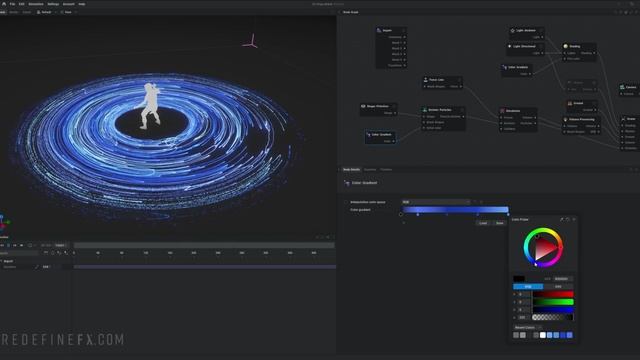Select the Light Ambient node icon
This screenshot has height=360, width=640.
click(513, 30)
